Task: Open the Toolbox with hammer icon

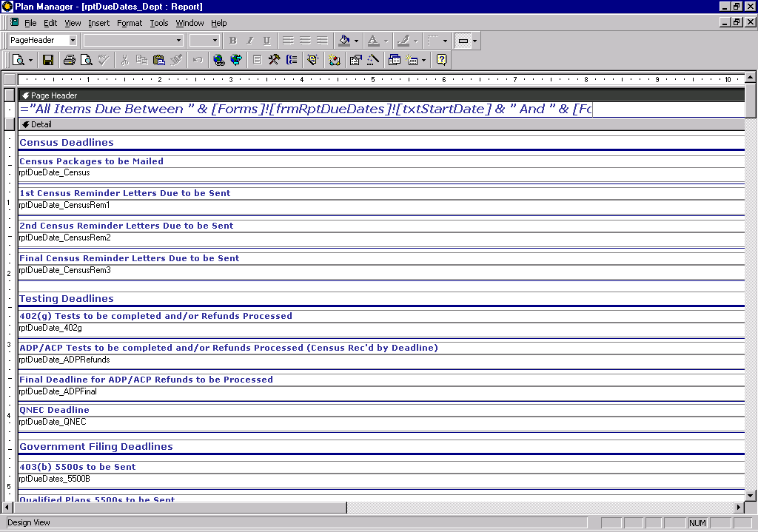Action: point(274,60)
